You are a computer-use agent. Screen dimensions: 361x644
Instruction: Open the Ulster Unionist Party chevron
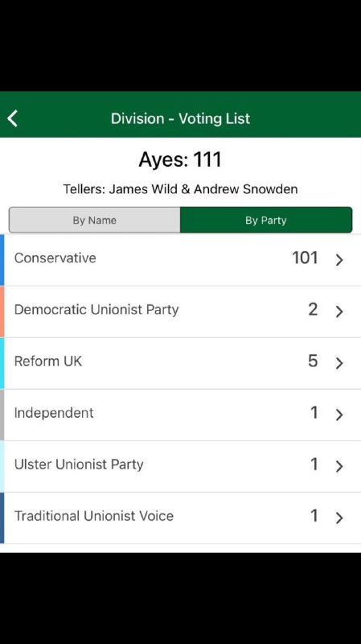pos(339,466)
